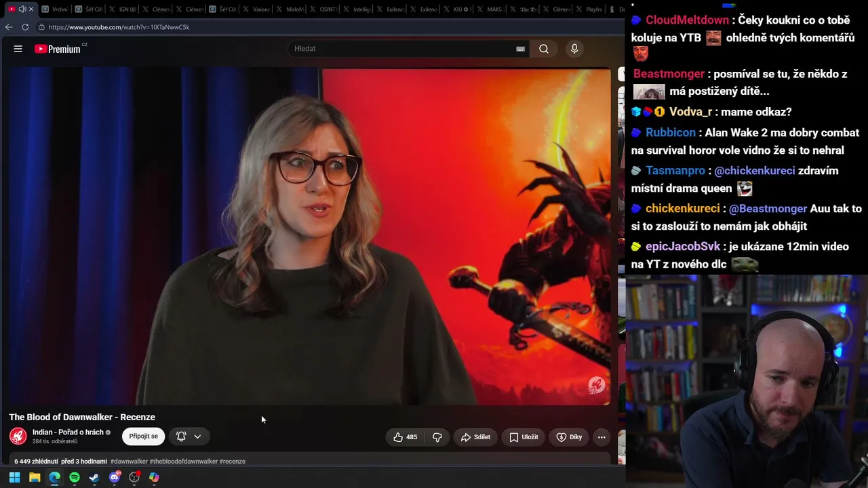868x488 pixels.
Task: Open Indian - Pořad o hrách channel link
Action: 68,432
